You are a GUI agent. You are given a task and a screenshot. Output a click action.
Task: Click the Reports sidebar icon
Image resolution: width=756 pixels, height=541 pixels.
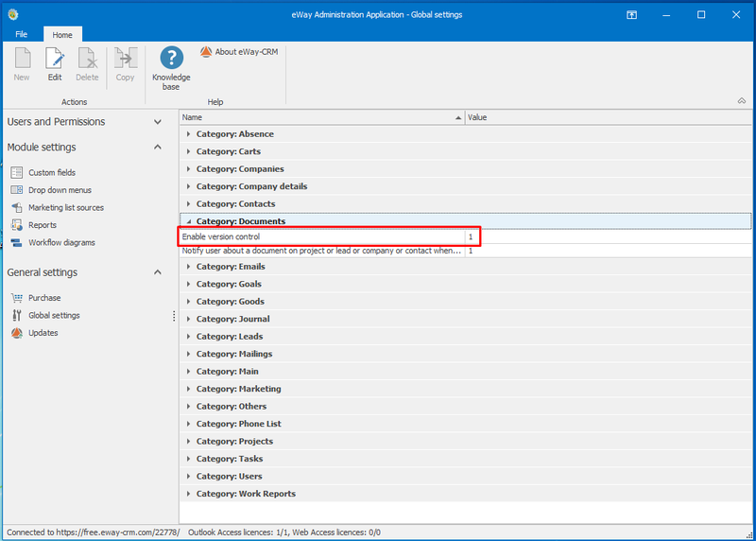pyautogui.click(x=17, y=225)
